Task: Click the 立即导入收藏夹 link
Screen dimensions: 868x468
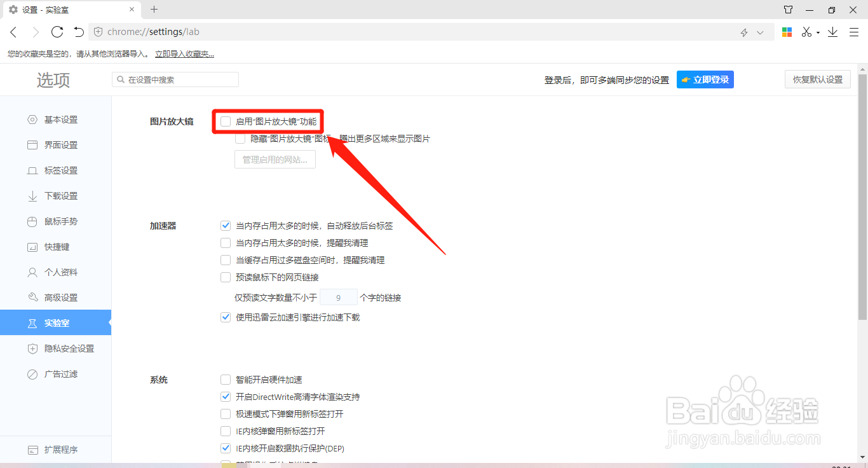Action: click(184, 53)
